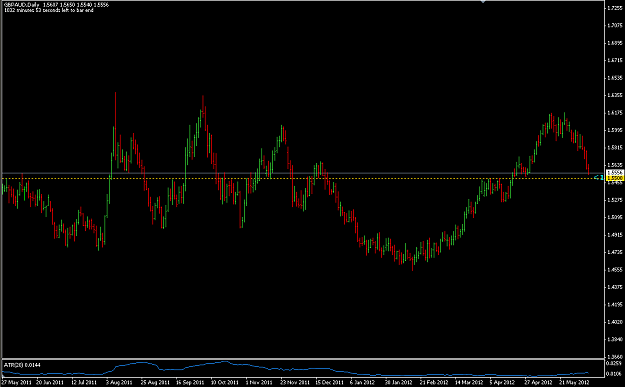Click the 1.5095 price scale label
The width and height of the screenshot is (625, 387).
click(614, 217)
